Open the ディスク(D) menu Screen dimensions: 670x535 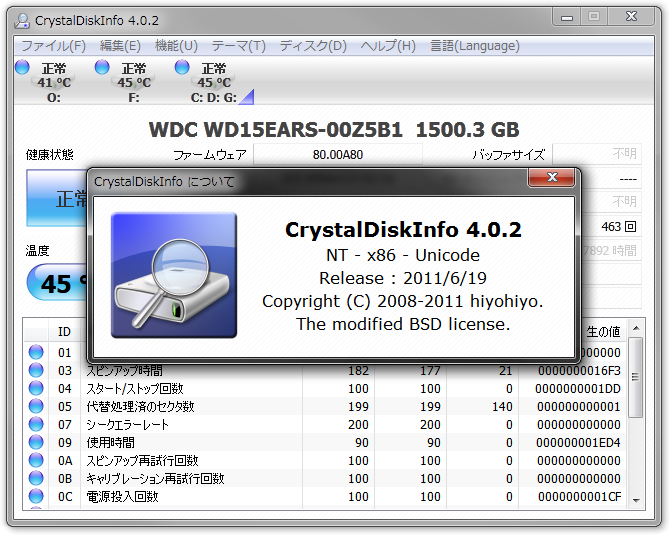point(313,46)
